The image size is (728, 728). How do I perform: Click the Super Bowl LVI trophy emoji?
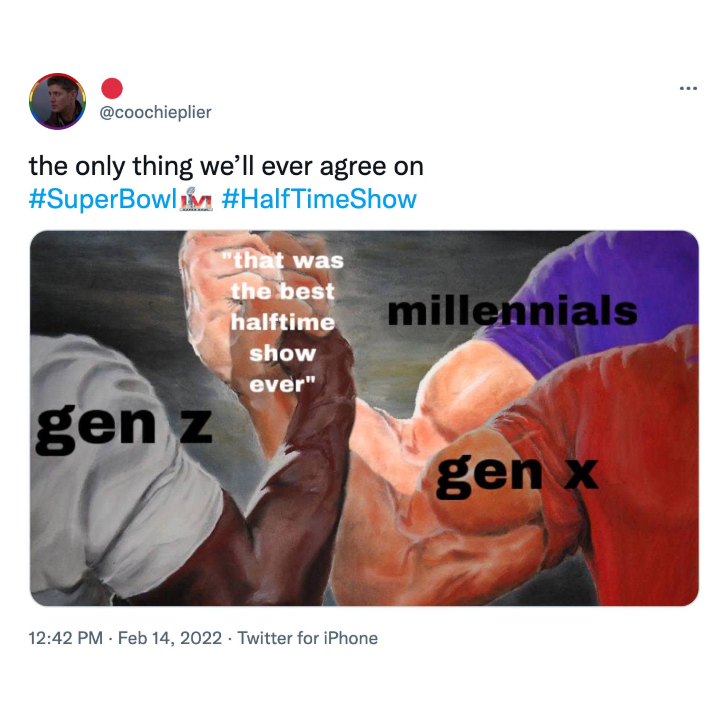pos(196,199)
